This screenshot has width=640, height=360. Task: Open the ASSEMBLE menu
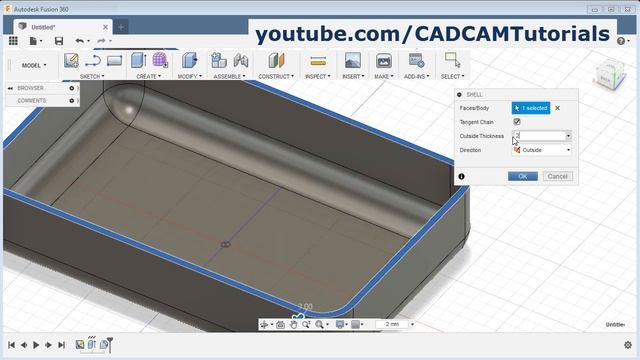tap(229, 76)
